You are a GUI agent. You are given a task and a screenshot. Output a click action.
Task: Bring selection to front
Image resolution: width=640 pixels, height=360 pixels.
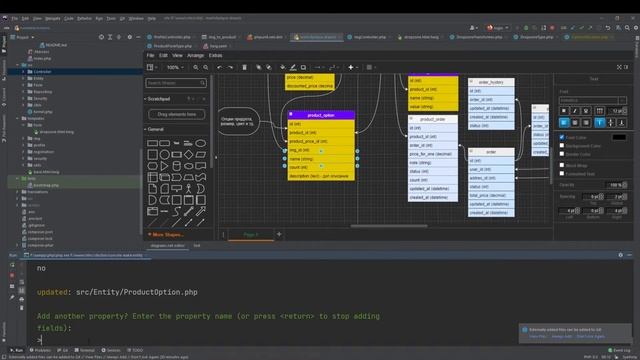pos(259,67)
